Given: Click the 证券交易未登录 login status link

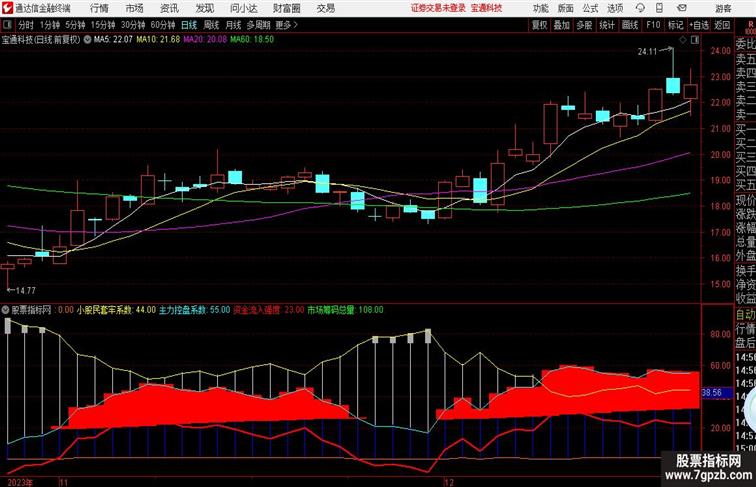Looking at the screenshot, I should [438, 8].
